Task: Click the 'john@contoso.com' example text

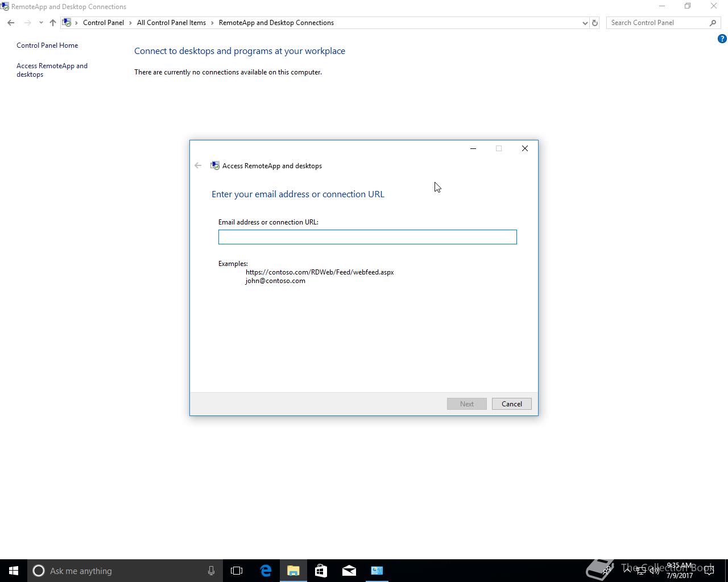Action: 275,281
